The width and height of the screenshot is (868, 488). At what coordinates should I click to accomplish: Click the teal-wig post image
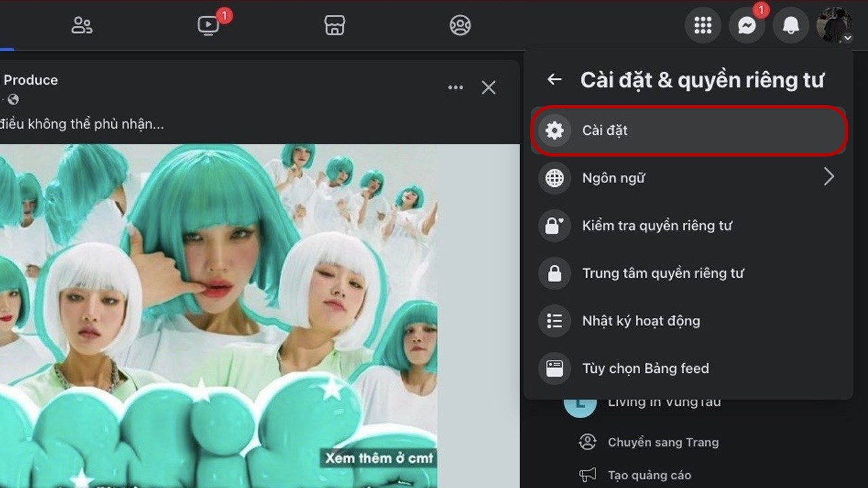point(218,315)
